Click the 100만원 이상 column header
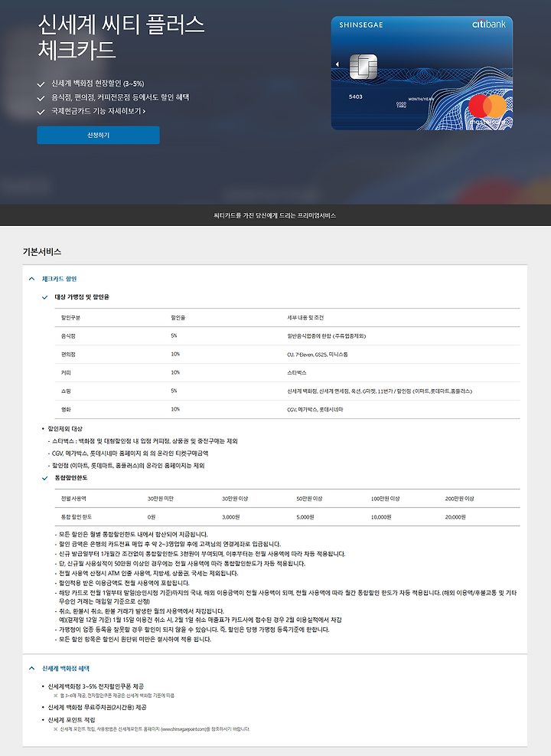The image size is (551, 756). point(385,499)
